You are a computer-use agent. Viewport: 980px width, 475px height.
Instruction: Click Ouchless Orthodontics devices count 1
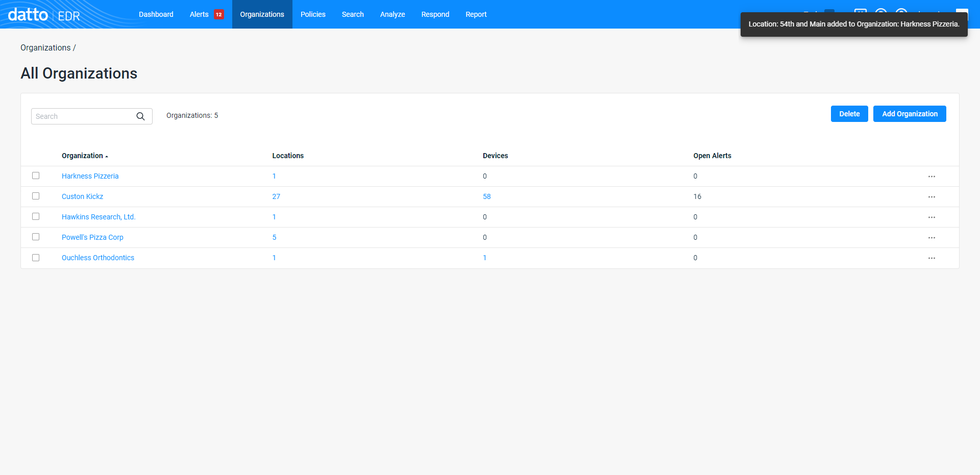[x=484, y=258]
